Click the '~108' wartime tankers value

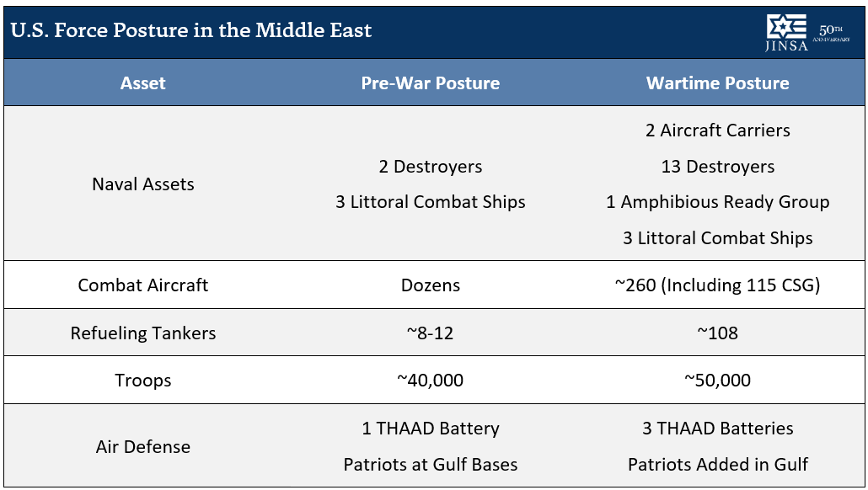pyautogui.click(x=717, y=333)
